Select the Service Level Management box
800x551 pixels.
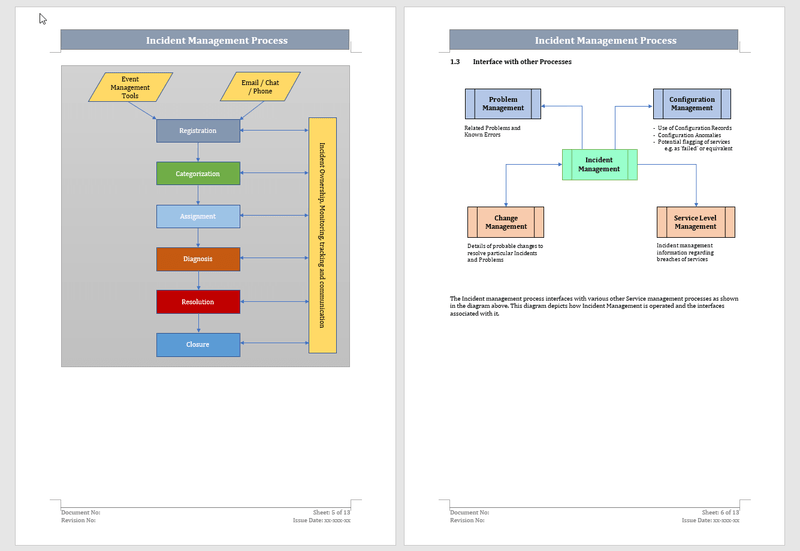coord(695,222)
